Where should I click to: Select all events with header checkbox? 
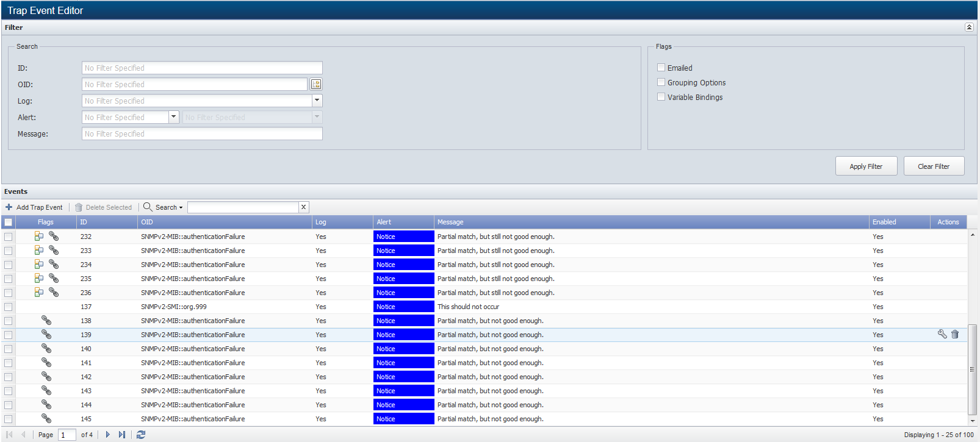coord(9,222)
